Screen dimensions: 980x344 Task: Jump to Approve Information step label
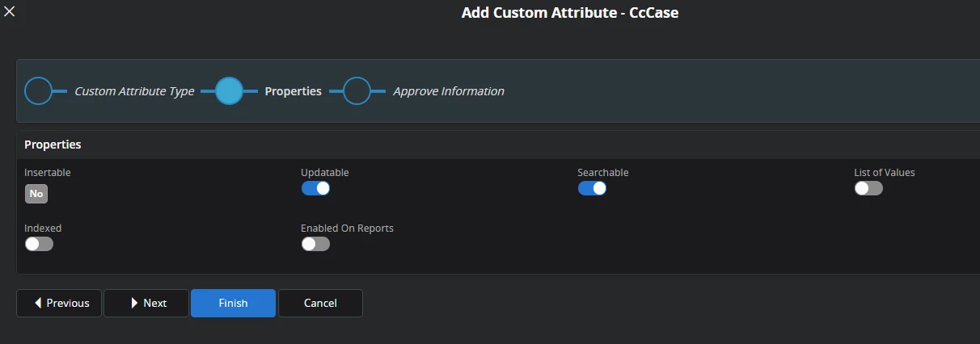(x=449, y=91)
